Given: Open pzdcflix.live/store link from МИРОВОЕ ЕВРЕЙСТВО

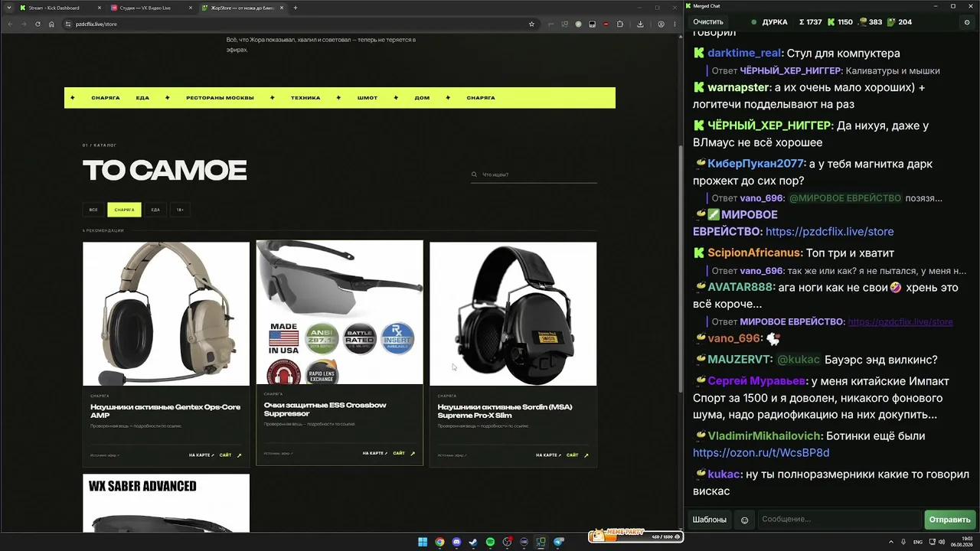Looking at the screenshot, I should pos(829,232).
